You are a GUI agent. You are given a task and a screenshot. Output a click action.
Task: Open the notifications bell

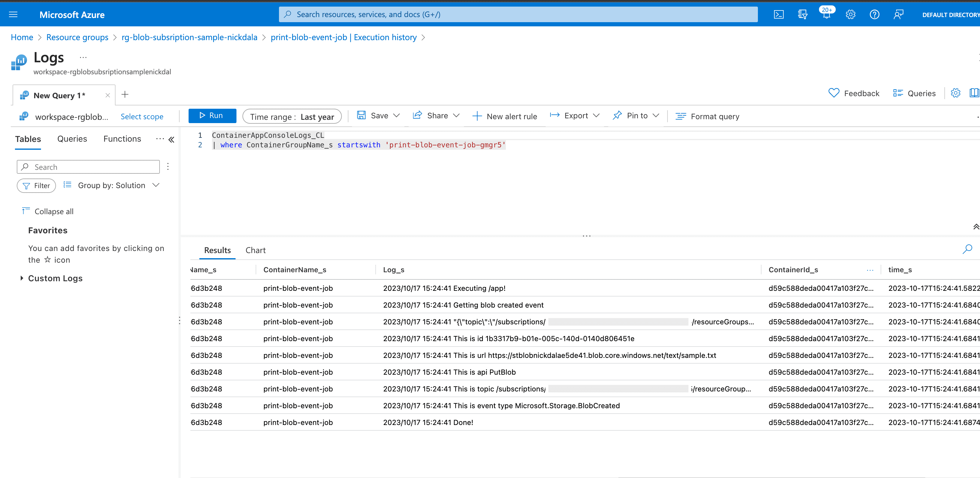pyautogui.click(x=826, y=14)
